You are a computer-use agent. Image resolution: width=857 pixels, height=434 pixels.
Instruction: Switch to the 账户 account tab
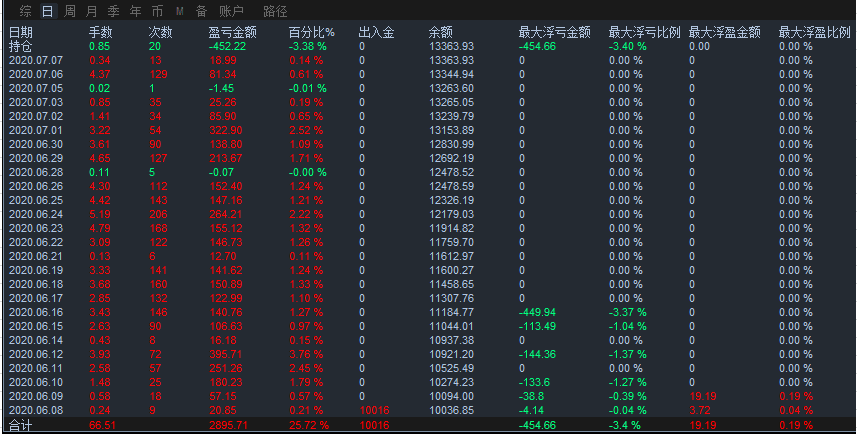coord(231,11)
